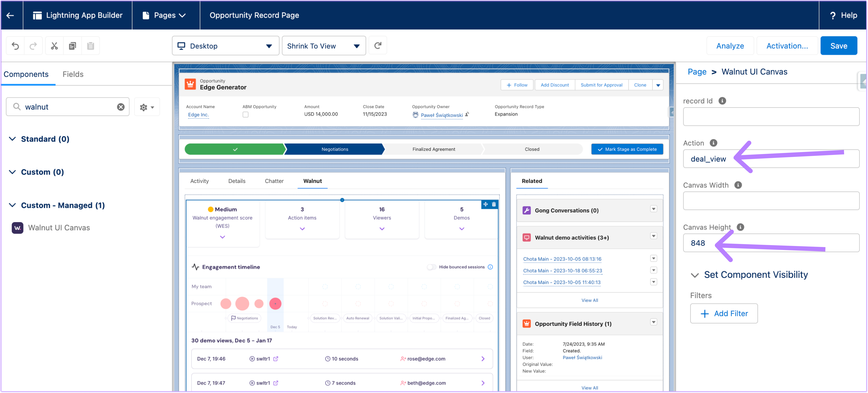Click the Save button
The height and width of the screenshot is (393, 868).
[838, 46]
